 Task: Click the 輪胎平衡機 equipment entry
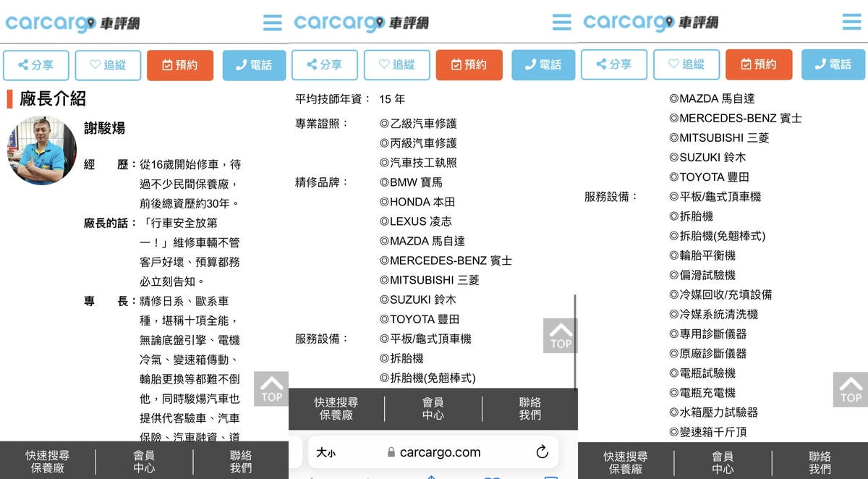[702, 255]
